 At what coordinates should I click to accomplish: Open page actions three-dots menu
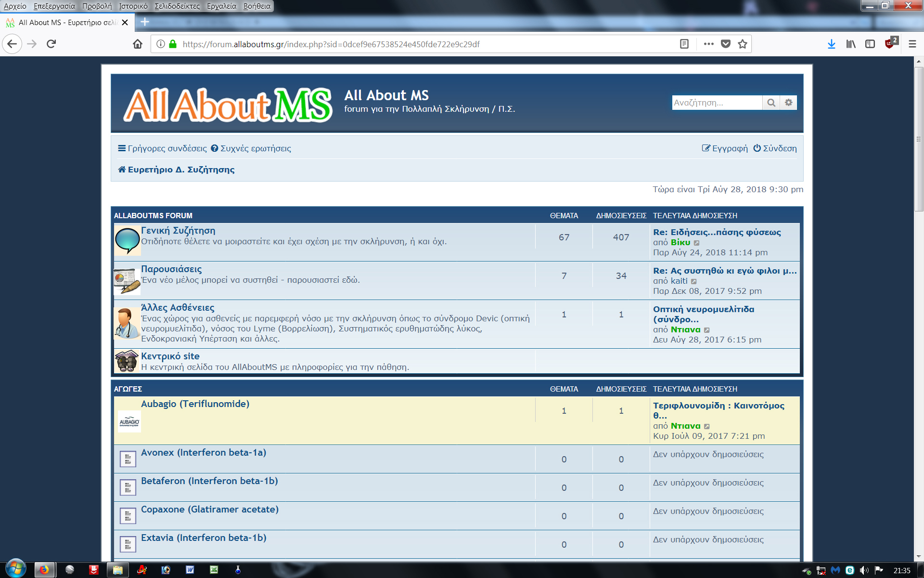[x=708, y=44]
